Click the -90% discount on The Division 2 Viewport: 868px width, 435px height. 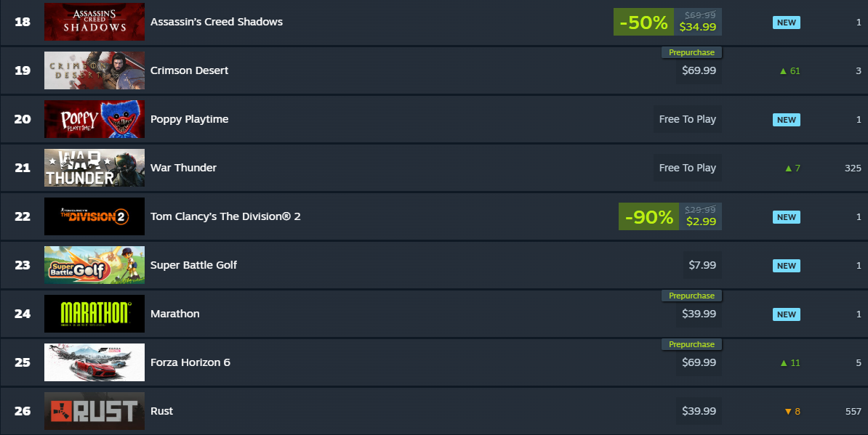tap(648, 216)
